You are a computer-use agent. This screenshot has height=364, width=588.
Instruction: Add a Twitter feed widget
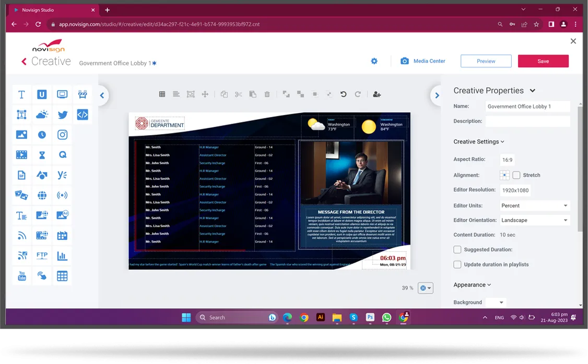(62, 114)
